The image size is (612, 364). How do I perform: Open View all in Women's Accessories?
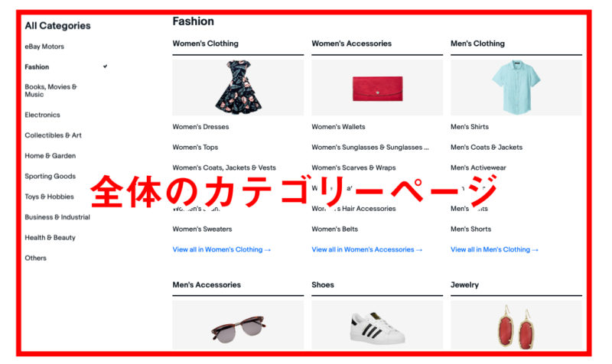click(x=367, y=250)
